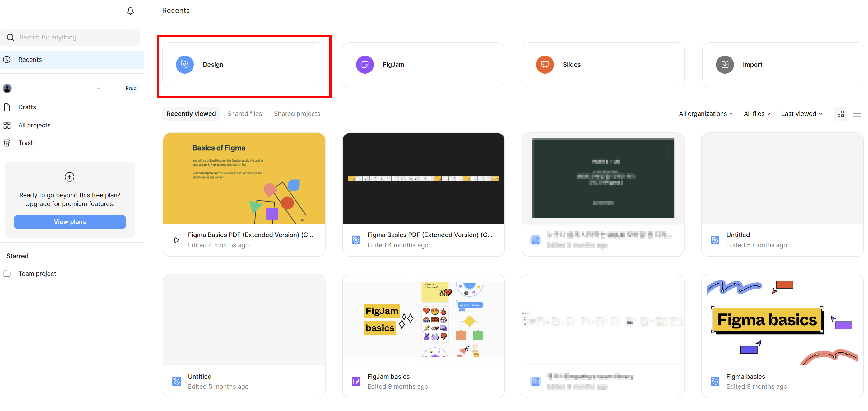Click the Recents page heading
868x411 pixels.
pos(176,11)
